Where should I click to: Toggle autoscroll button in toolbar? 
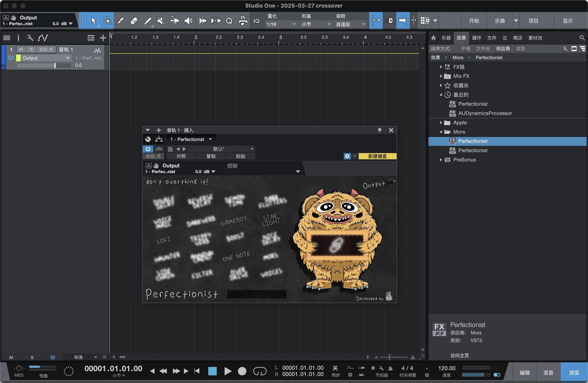click(402, 20)
